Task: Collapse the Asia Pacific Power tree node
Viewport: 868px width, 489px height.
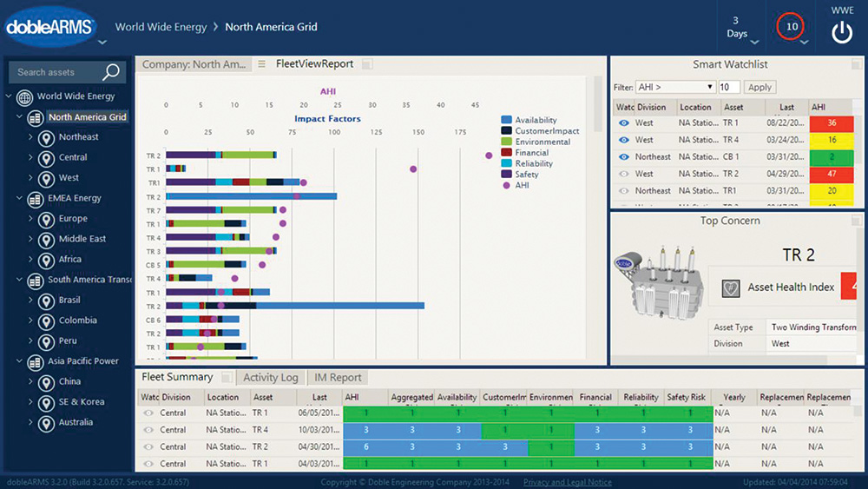Action: click(19, 360)
